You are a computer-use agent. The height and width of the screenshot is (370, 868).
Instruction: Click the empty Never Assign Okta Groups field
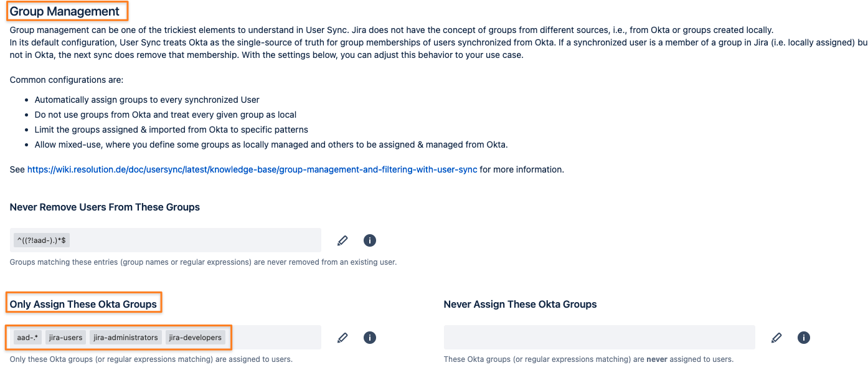coord(599,338)
